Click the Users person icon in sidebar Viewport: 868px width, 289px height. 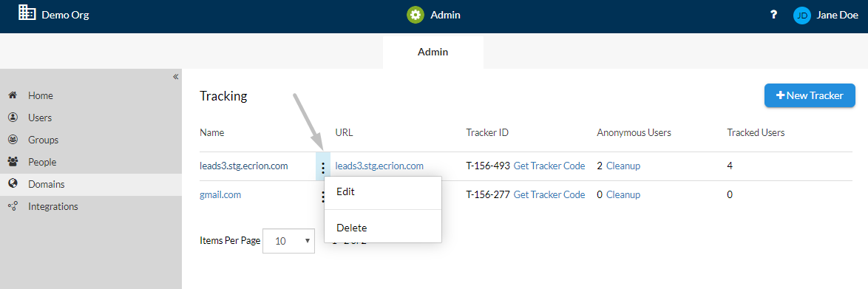click(x=13, y=118)
